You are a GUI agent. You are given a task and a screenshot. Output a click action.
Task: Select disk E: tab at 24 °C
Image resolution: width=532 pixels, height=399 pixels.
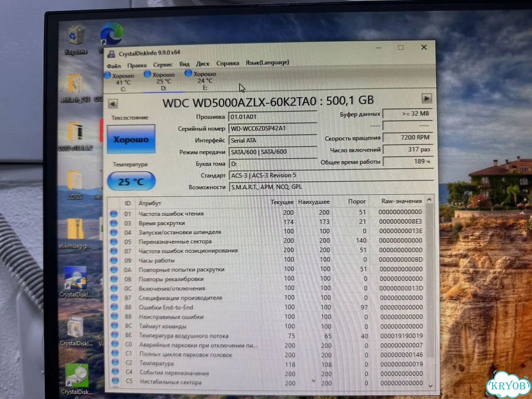tap(204, 80)
